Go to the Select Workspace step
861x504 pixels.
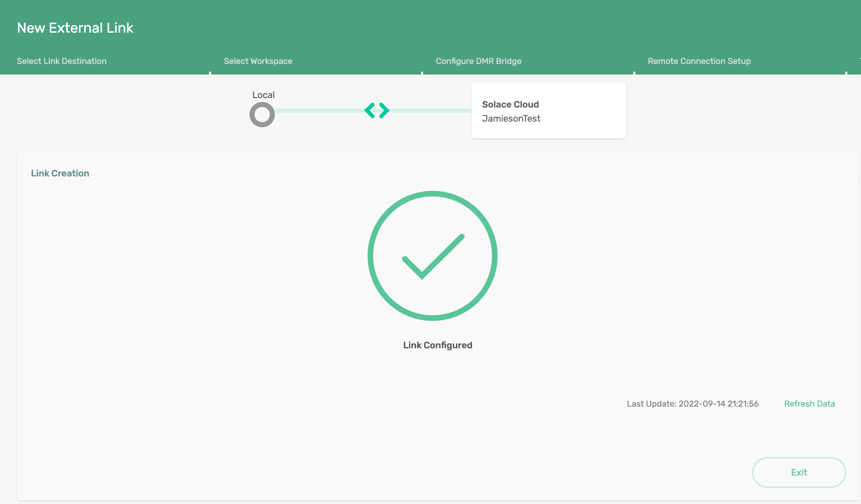point(258,61)
